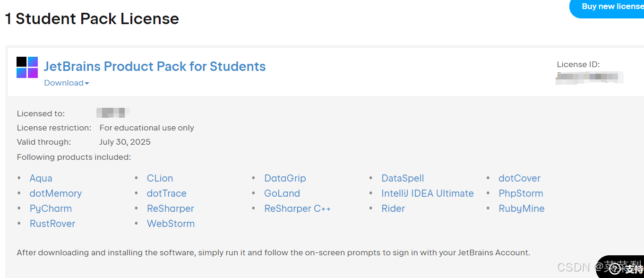Go to the RubyMine link
The image size is (644, 278).
[x=522, y=208]
